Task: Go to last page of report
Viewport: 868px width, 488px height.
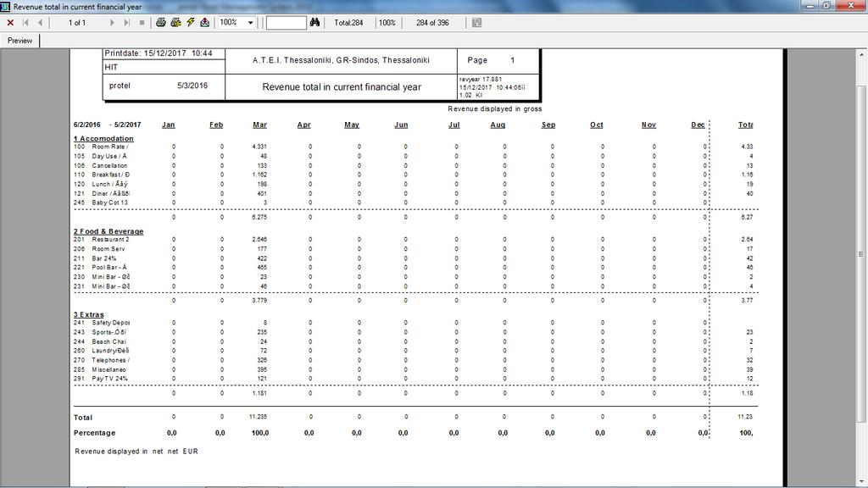Action: coord(127,23)
